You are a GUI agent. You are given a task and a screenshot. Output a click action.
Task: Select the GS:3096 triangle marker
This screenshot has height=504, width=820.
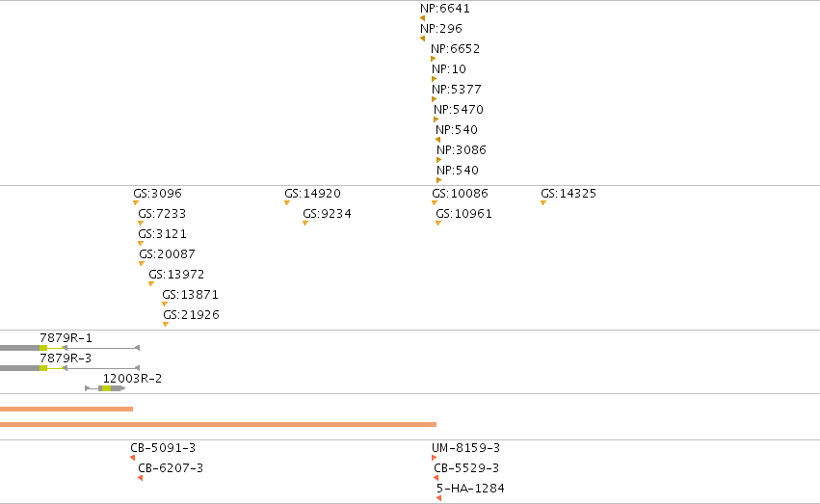pos(136,203)
